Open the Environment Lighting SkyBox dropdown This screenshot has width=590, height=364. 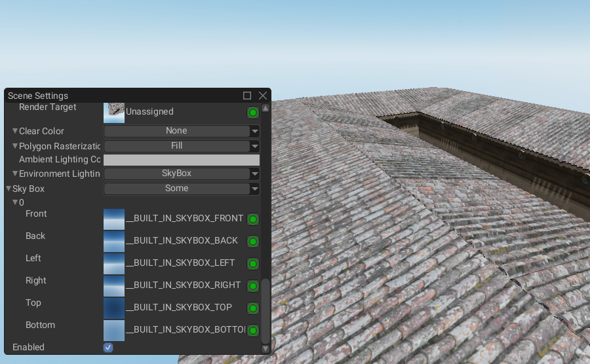(x=182, y=174)
